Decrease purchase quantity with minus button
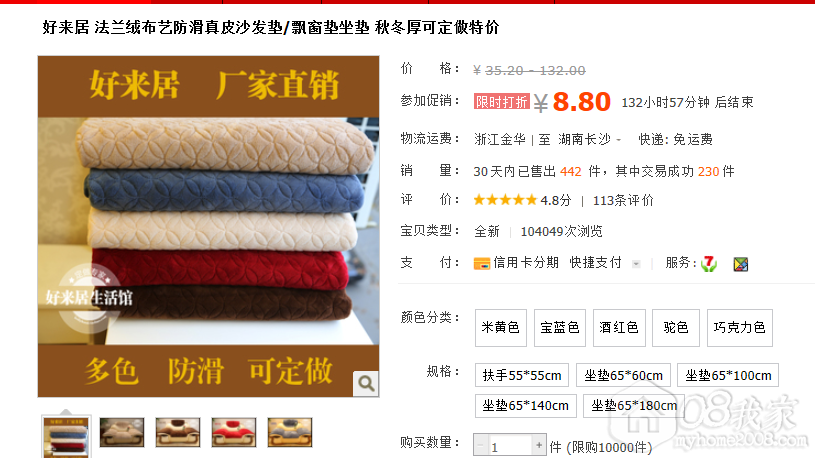 coord(480,446)
